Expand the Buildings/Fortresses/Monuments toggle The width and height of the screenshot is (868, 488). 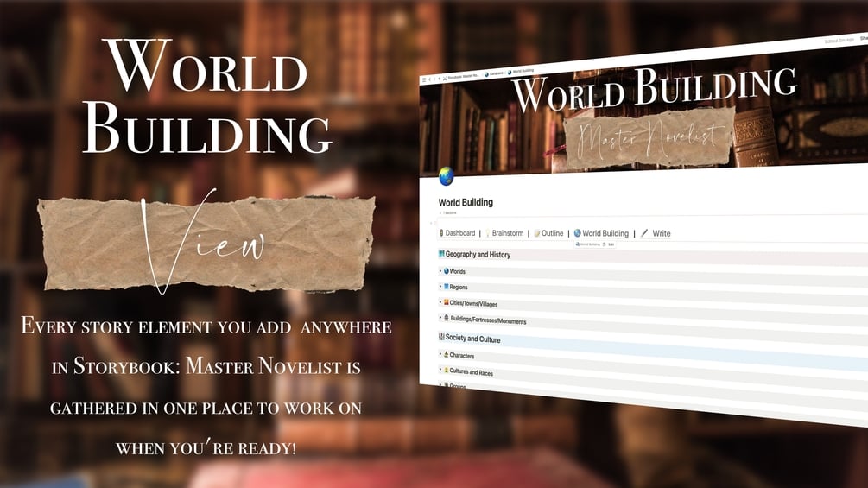pos(440,318)
